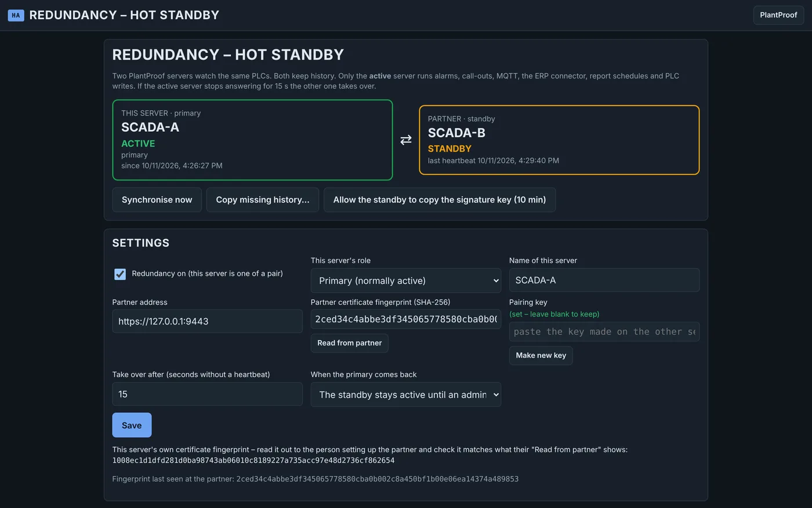The width and height of the screenshot is (812, 508).
Task: Focus the Take over after seconds field
Action: tap(208, 394)
